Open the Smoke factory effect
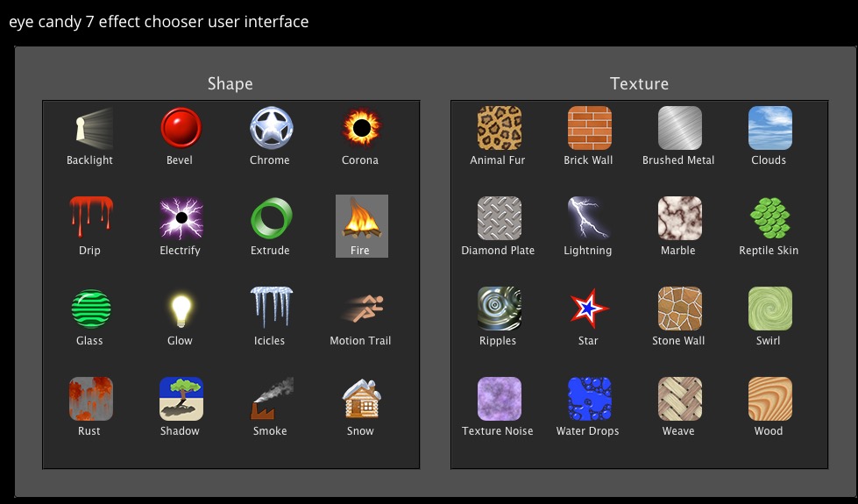 pyautogui.click(x=272, y=399)
